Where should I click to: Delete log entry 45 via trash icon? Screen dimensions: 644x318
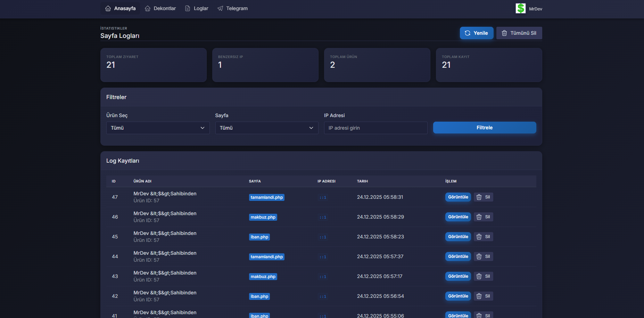[484, 237]
